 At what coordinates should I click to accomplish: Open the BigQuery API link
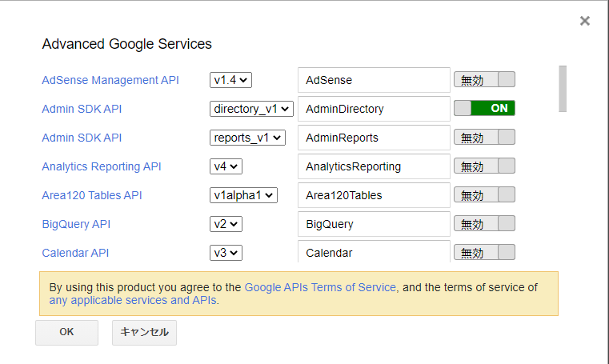coord(76,224)
